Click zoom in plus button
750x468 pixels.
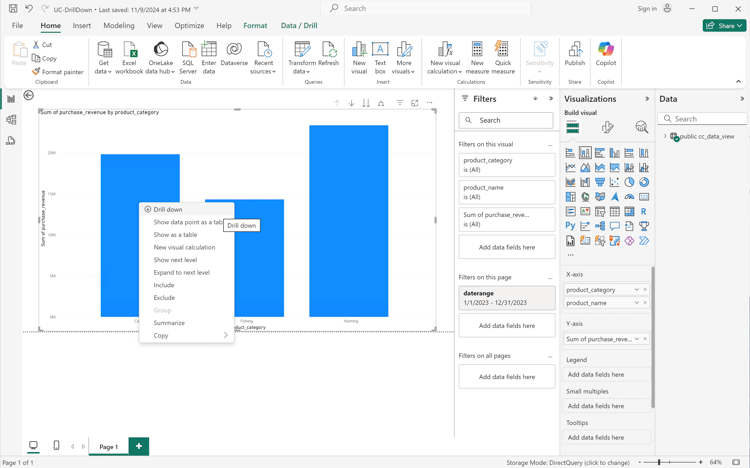pyautogui.click(x=701, y=462)
